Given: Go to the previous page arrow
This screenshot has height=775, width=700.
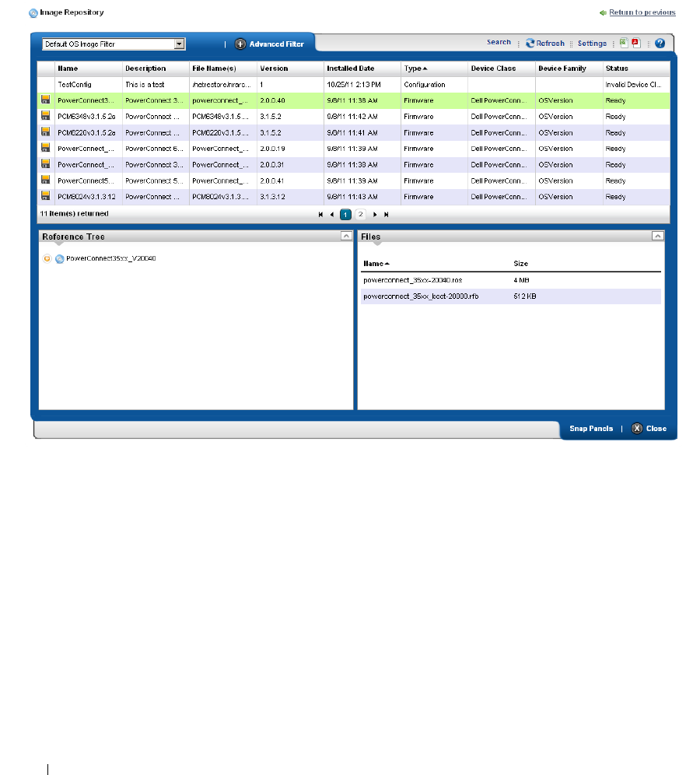Looking at the screenshot, I should click(x=332, y=215).
